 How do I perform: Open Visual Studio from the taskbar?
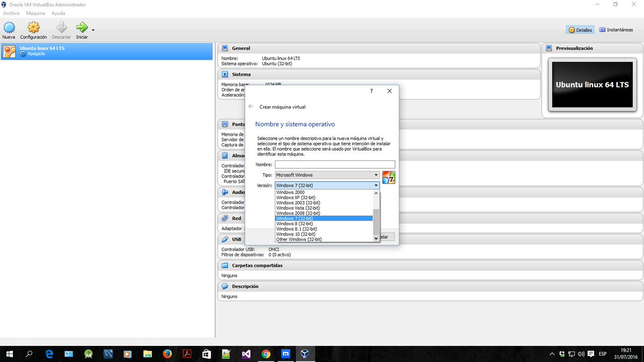[x=246, y=354]
